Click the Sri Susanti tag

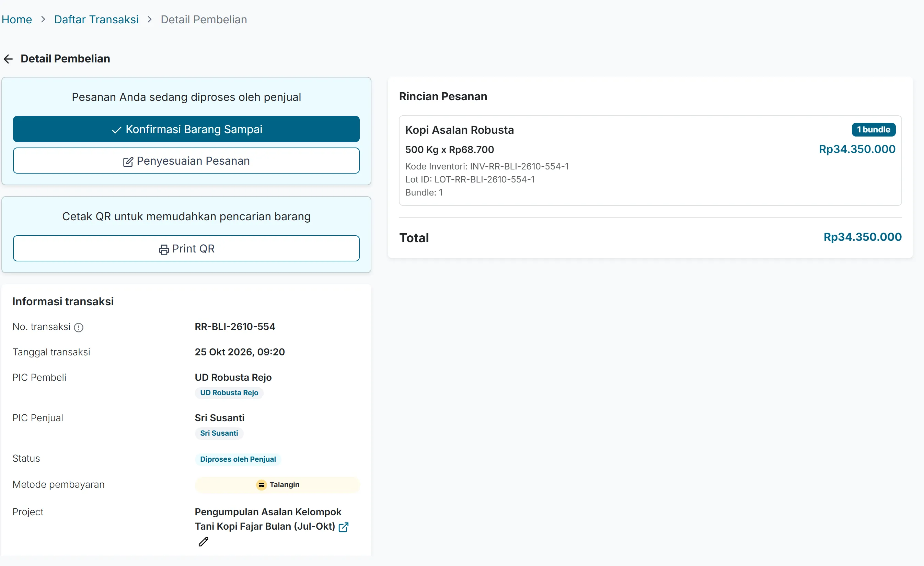point(219,433)
